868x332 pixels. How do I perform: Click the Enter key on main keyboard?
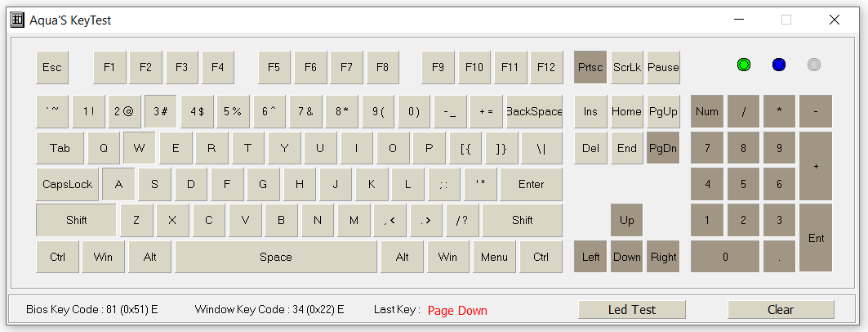(532, 184)
